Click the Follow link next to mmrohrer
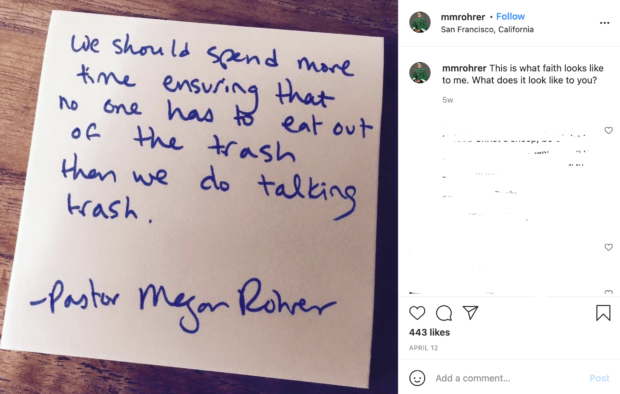The height and width of the screenshot is (394, 620). click(510, 17)
